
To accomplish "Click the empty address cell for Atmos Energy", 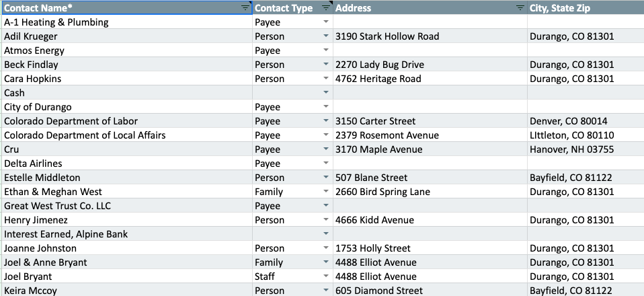I will (x=429, y=50).
